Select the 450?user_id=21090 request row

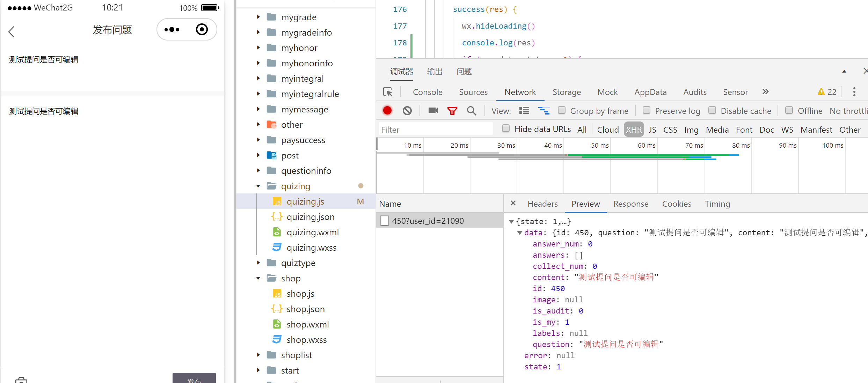428,221
